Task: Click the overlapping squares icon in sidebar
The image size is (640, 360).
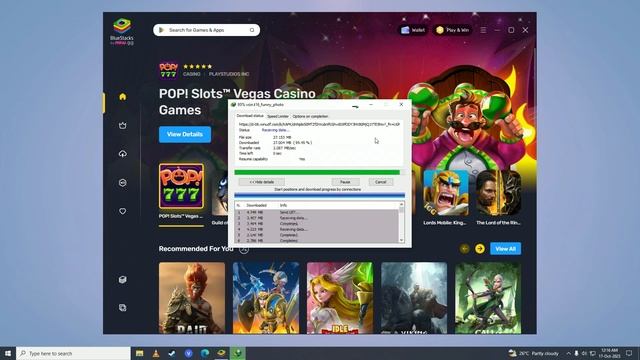Action: (122, 308)
